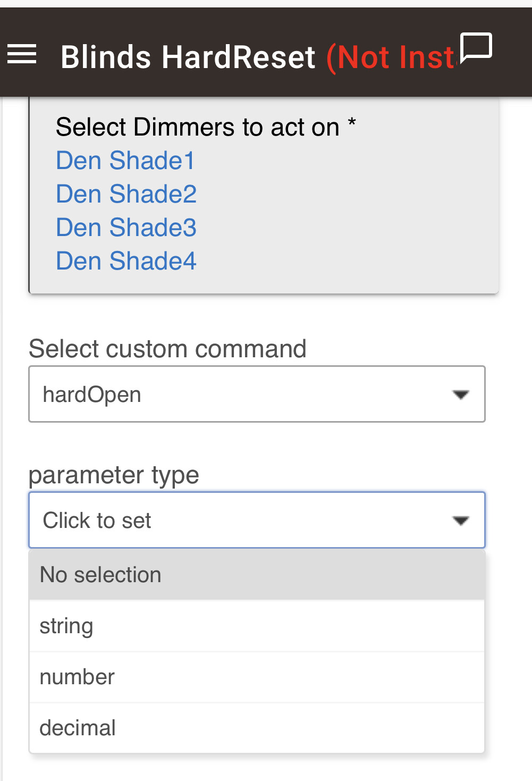
Task: Click the parameter type dropdown arrow
Action: coord(460,520)
